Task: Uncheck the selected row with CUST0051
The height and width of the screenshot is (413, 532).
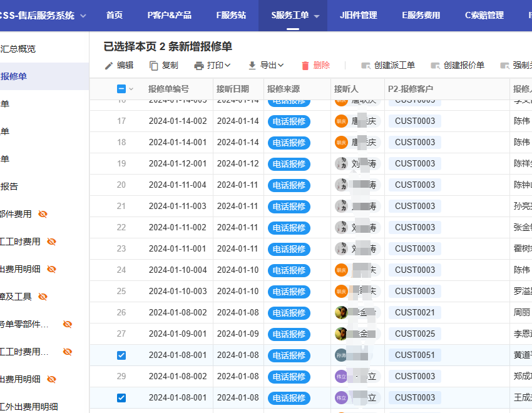Action: 121,355
